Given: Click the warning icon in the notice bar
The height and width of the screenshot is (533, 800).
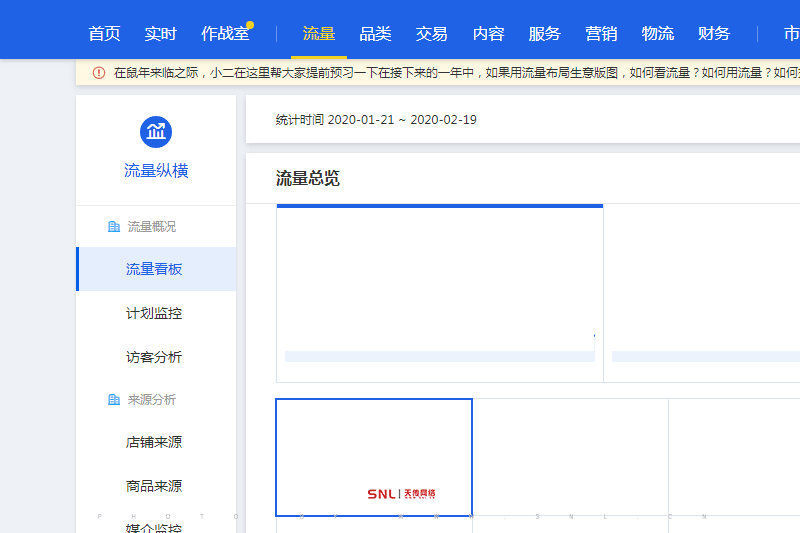Looking at the screenshot, I should [x=99, y=73].
